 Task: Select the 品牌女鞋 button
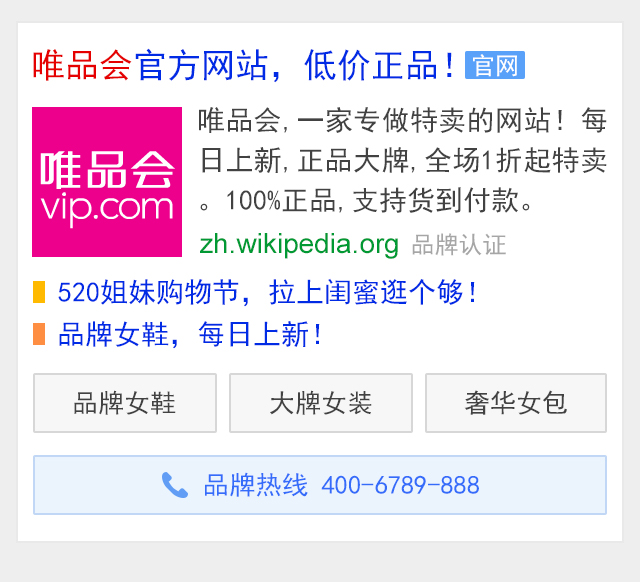pos(125,403)
